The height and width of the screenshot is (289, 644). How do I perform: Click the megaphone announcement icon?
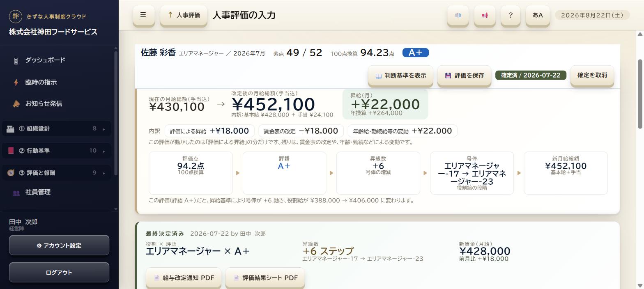tap(485, 15)
